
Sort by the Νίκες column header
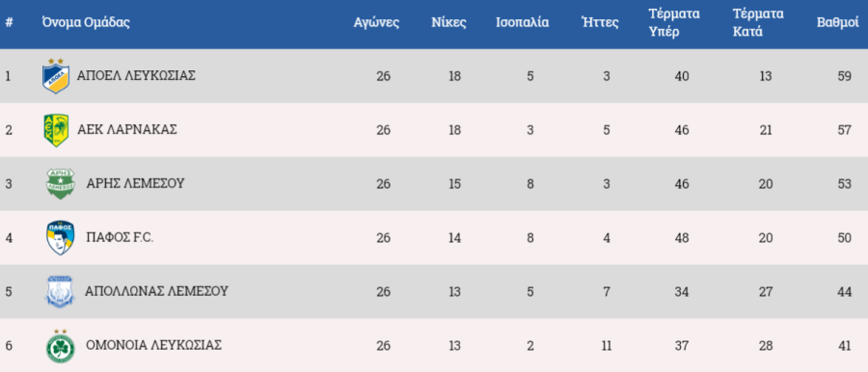(x=448, y=23)
